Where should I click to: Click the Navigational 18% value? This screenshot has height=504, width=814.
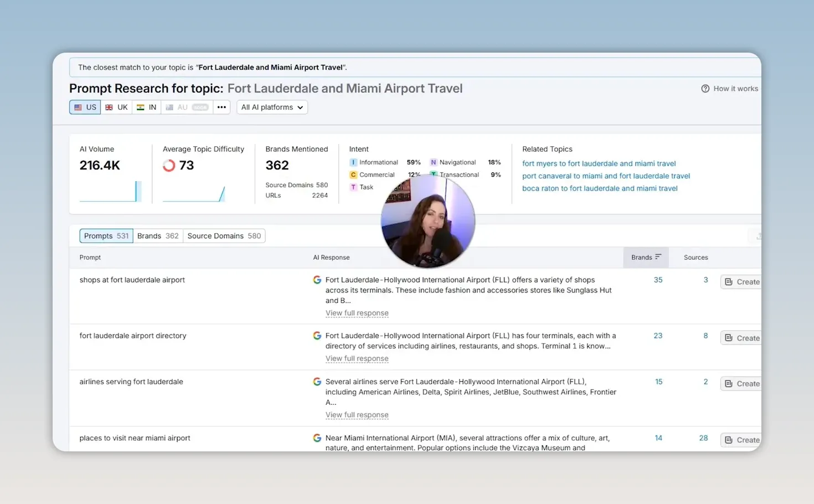pyautogui.click(x=494, y=162)
